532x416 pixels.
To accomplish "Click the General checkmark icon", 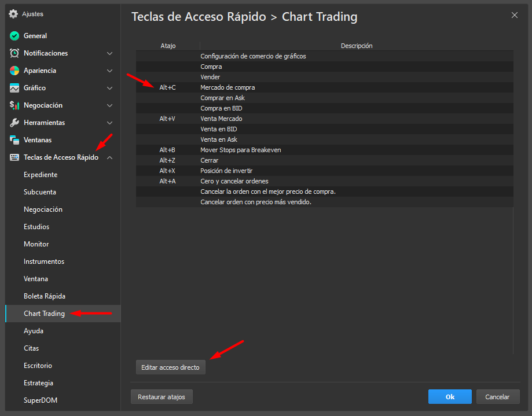I will tap(14, 36).
